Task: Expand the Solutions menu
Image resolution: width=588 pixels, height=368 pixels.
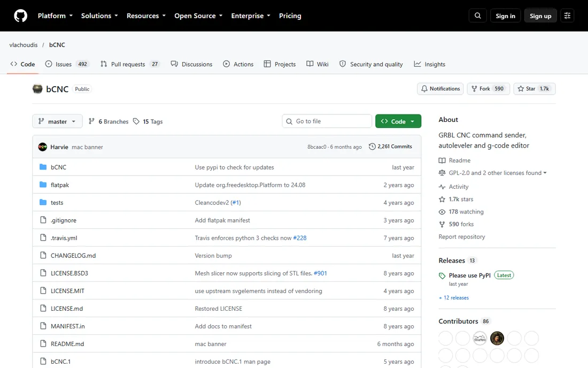Action: tap(99, 16)
